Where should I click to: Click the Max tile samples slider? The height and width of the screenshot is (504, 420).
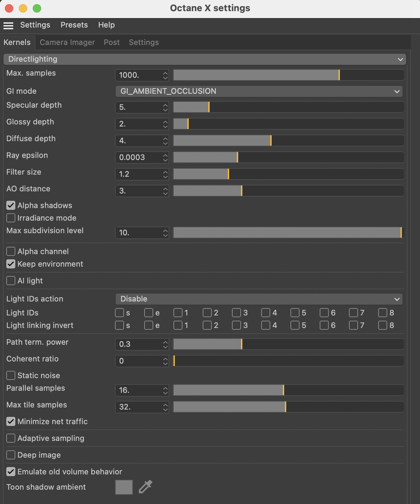pos(288,407)
